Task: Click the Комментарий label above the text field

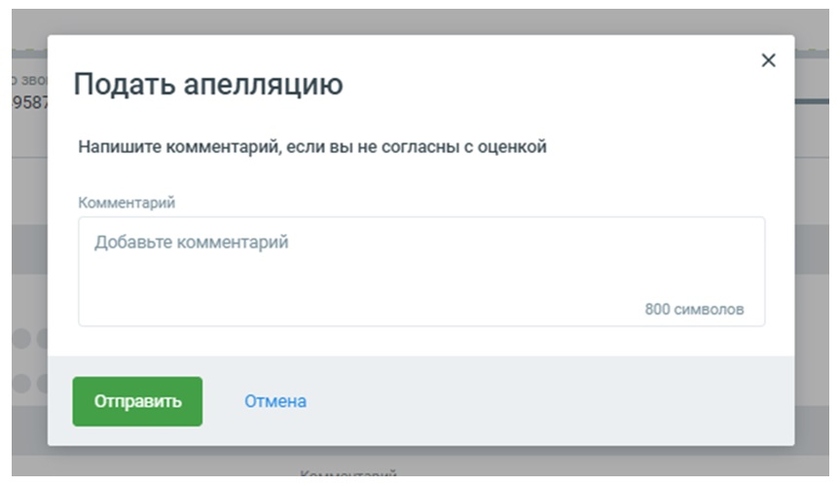Action: [x=127, y=203]
